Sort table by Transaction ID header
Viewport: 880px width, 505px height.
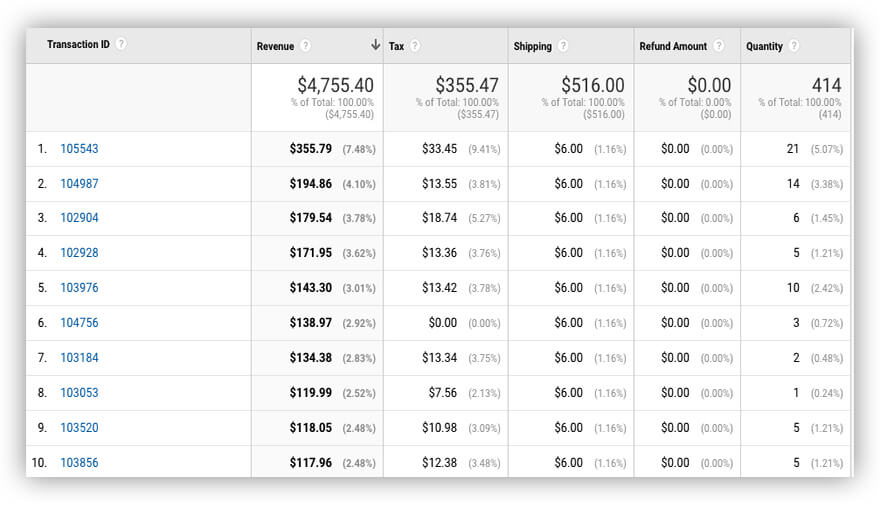[x=78, y=44]
